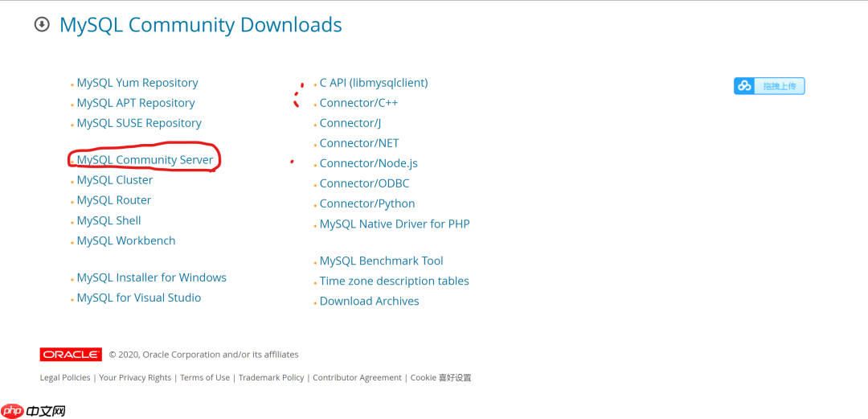Open MySQL Yum Repository page
The height and width of the screenshot is (419, 868).
(x=137, y=83)
